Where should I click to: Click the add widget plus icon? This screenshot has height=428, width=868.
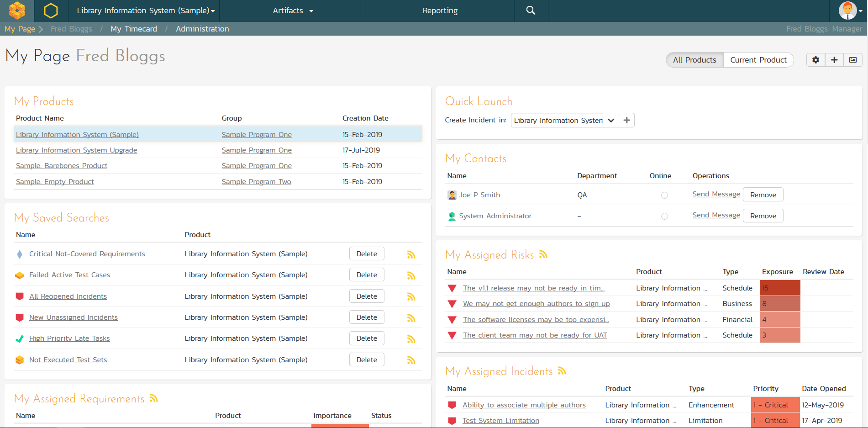pyautogui.click(x=834, y=60)
